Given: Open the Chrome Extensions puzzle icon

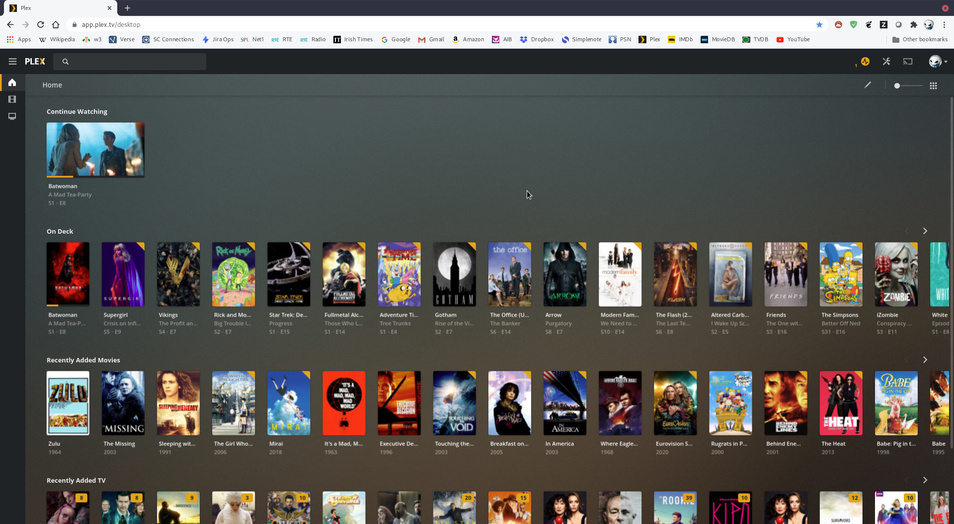Looking at the screenshot, I should point(913,24).
